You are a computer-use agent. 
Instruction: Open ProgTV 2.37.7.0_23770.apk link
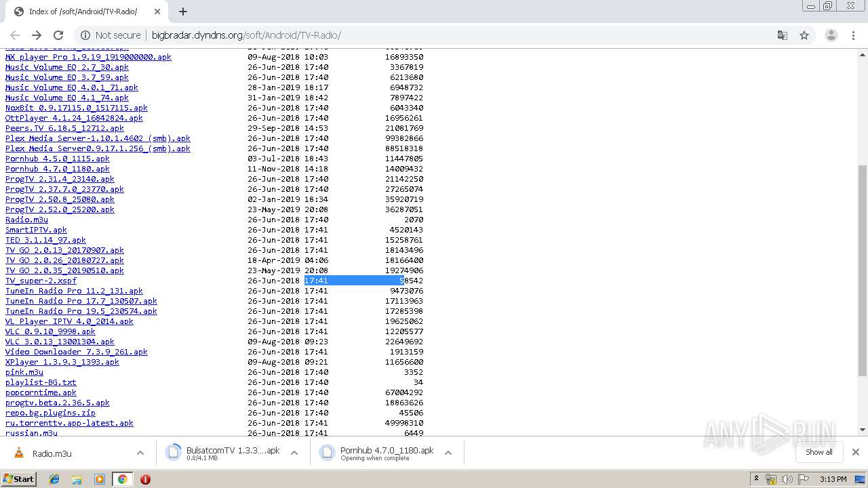[x=64, y=189]
